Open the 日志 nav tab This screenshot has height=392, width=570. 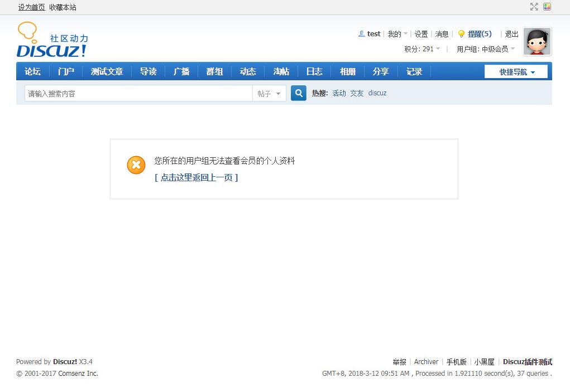(314, 71)
